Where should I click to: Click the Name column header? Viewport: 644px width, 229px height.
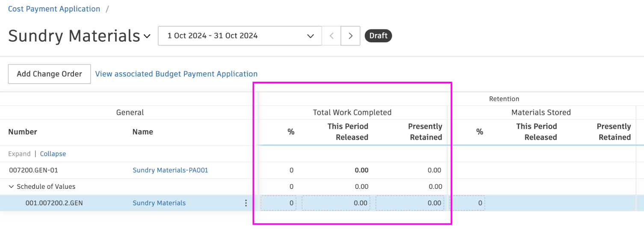click(143, 132)
